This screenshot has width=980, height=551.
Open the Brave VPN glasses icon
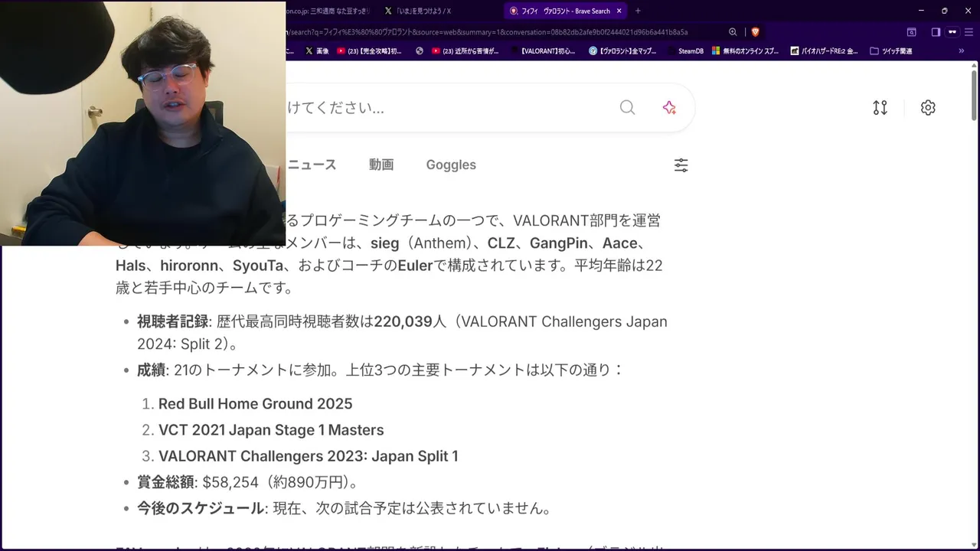(952, 32)
